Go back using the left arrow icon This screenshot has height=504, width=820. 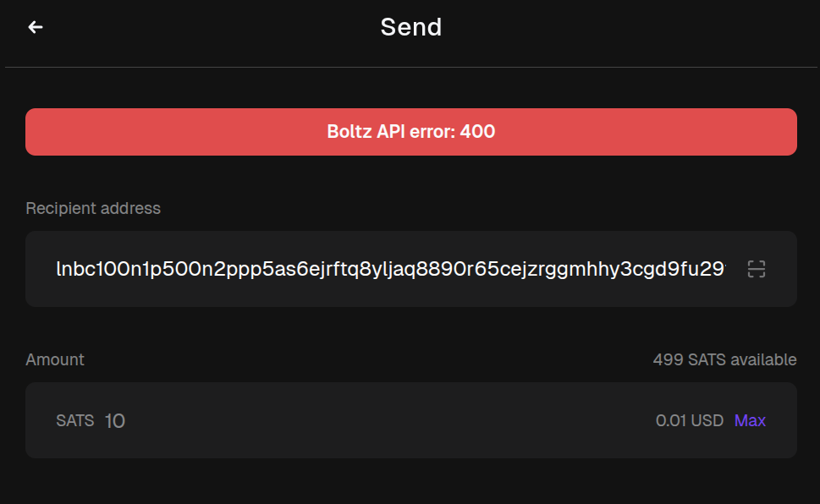pos(36,27)
